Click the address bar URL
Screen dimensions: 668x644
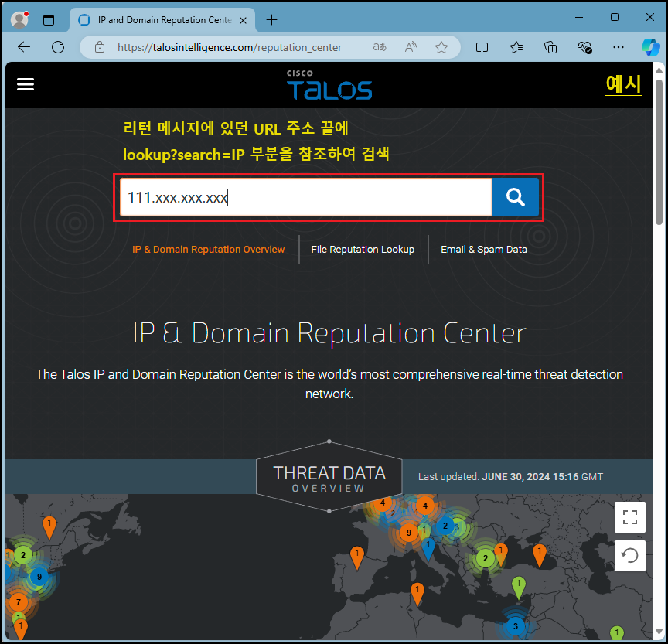pos(229,47)
